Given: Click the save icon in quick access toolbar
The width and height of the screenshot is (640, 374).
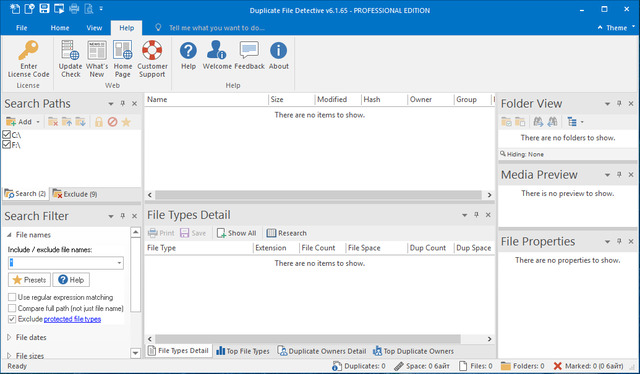Looking at the screenshot, I should 44,8.
